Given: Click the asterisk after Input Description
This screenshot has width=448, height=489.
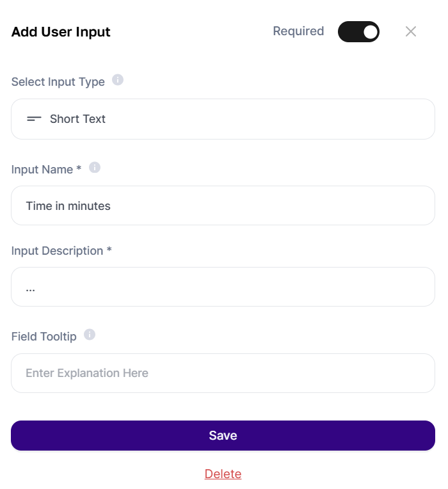Looking at the screenshot, I should pos(109,249).
